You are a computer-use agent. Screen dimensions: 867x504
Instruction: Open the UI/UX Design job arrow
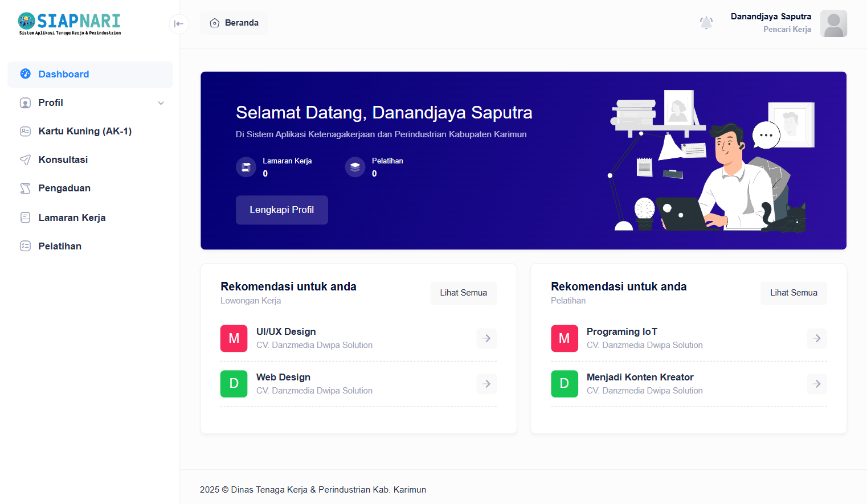(486, 338)
